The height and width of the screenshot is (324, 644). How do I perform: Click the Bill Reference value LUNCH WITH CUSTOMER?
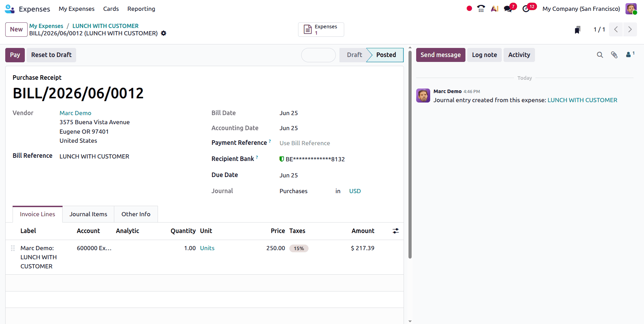tap(94, 156)
